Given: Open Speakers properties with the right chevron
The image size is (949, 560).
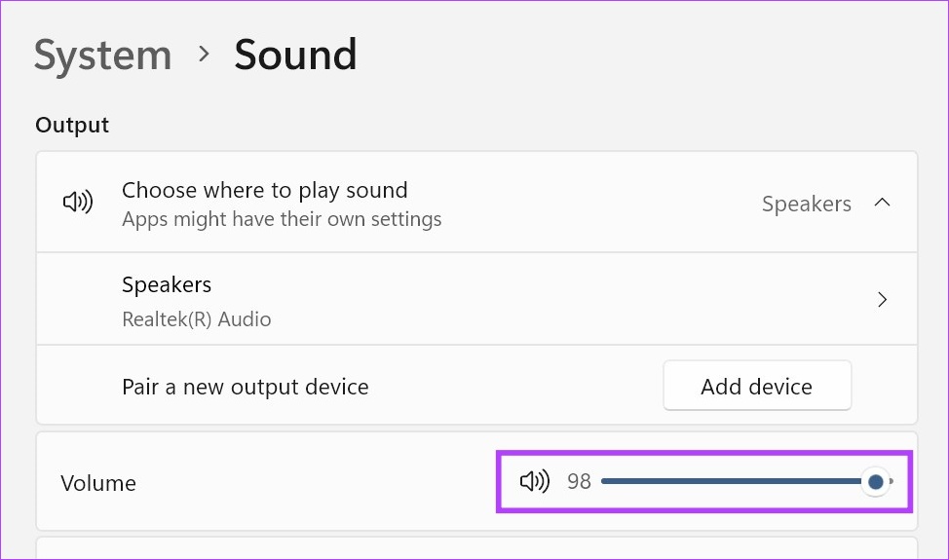Looking at the screenshot, I should coord(882,300).
